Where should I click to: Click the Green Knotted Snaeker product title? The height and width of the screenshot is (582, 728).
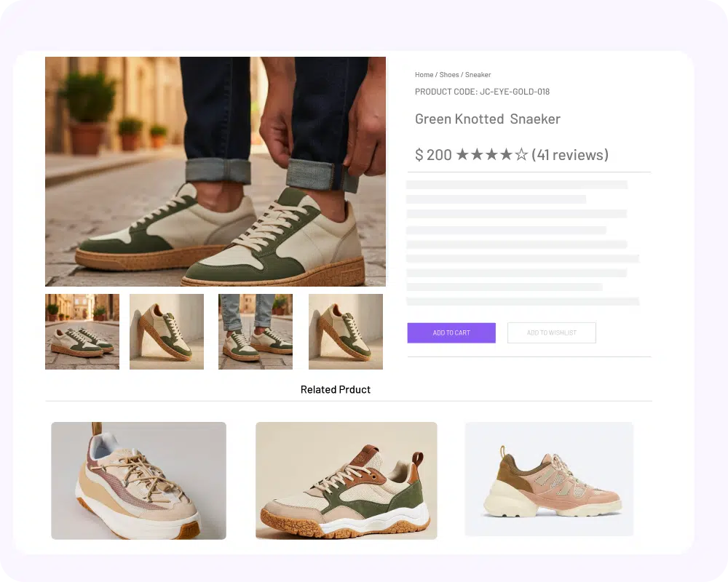pyautogui.click(x=488, y=119)
